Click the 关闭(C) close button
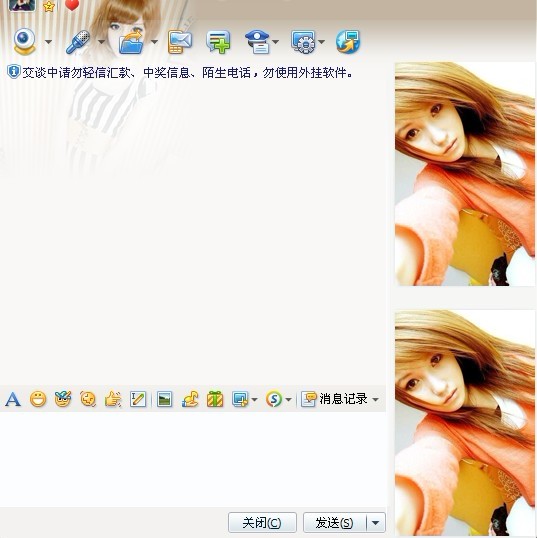 click(x=262, y=523)
